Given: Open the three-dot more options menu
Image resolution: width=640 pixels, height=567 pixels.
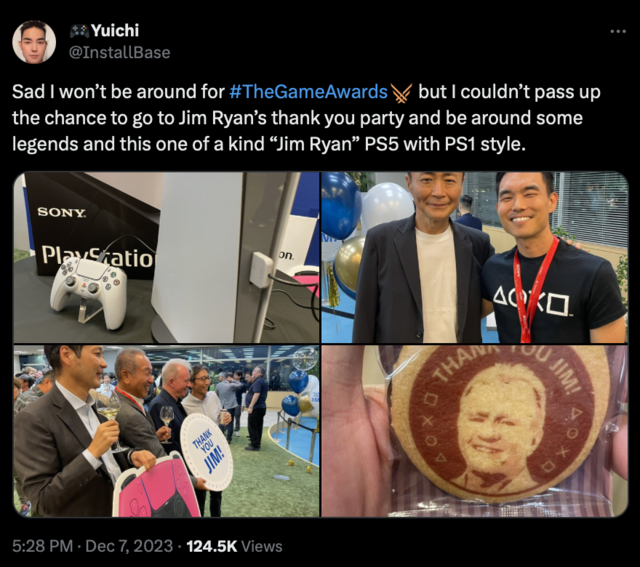Looking at the screenshot, I should coord(618,31).
